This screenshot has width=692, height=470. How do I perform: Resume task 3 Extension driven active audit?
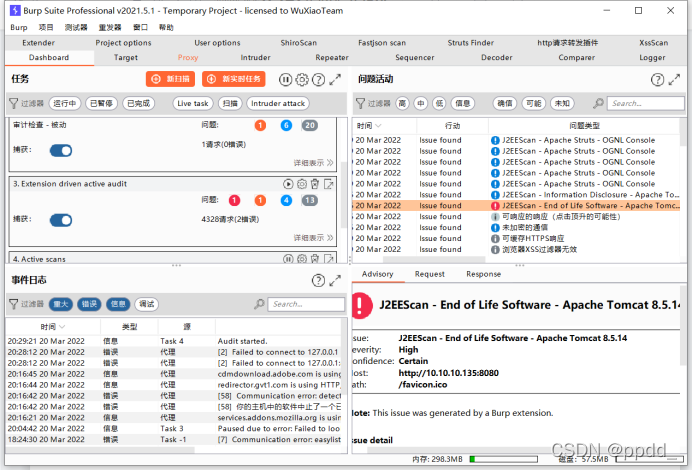pyautogui.click(x=288, y=184)
